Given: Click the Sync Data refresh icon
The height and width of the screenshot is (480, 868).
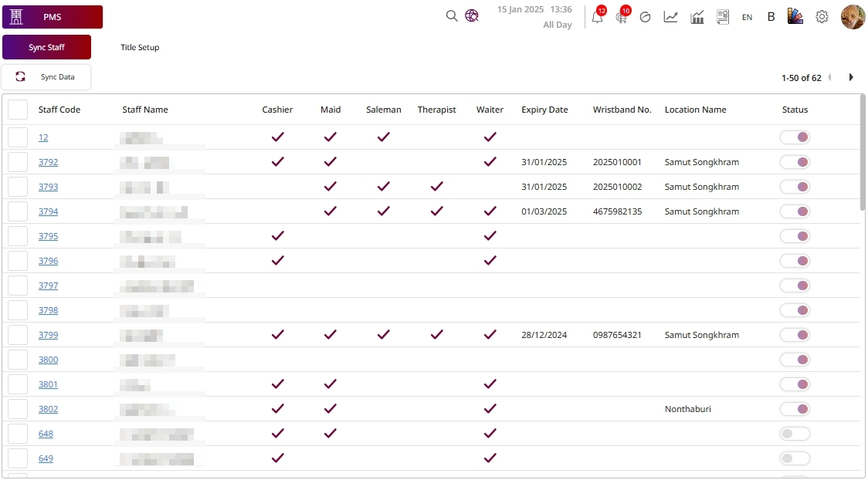Looking at the screenshot, I should [21, 77].
